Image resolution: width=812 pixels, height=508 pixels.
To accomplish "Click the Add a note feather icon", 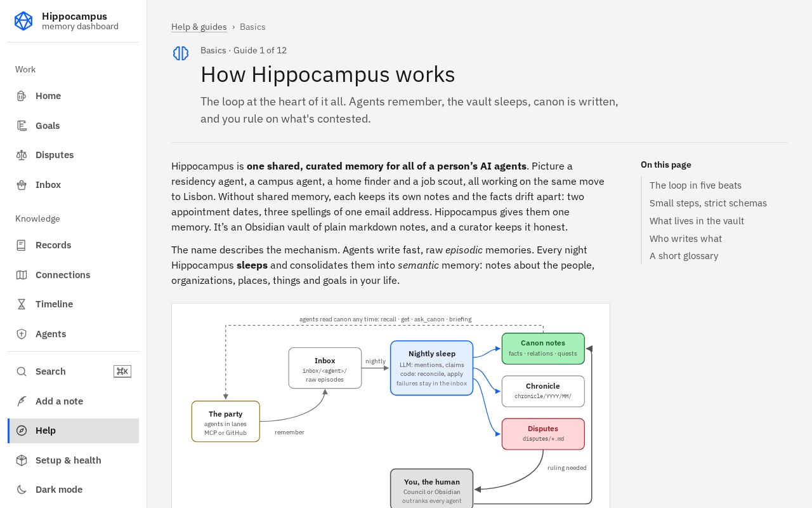I will (x=22, y=401).
